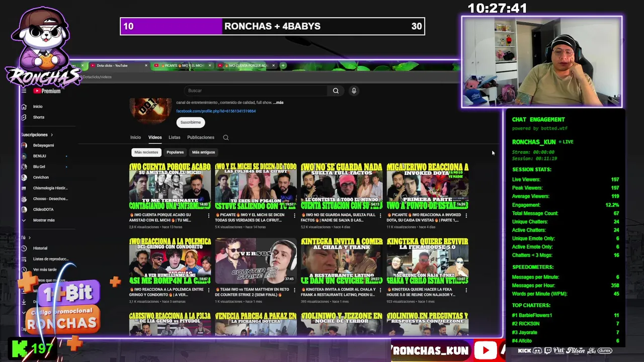Screen dimensions: 644x362
Task: Open more options for FEKA HOUSE 5.0 video
Action: pos(466,290)
